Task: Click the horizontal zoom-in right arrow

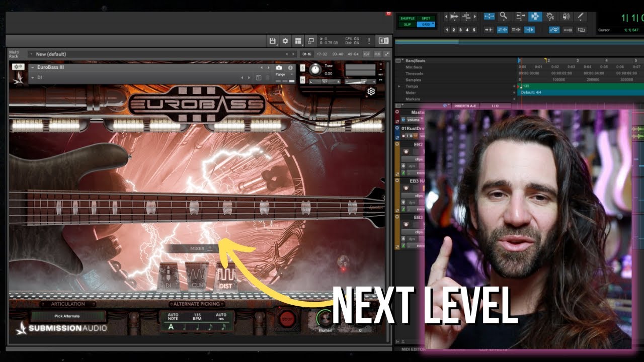Action: tap(474, 16)
